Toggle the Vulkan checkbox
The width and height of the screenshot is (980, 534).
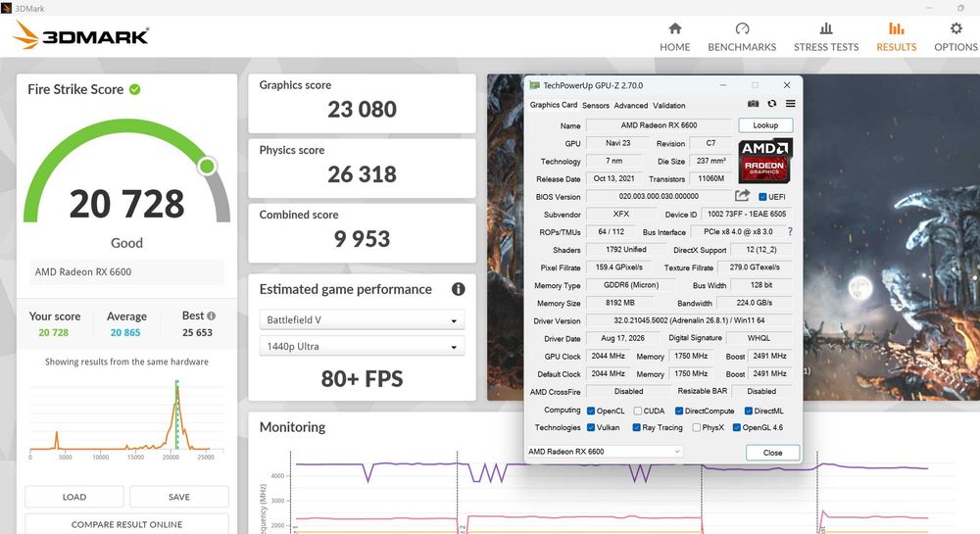[591, 428]
